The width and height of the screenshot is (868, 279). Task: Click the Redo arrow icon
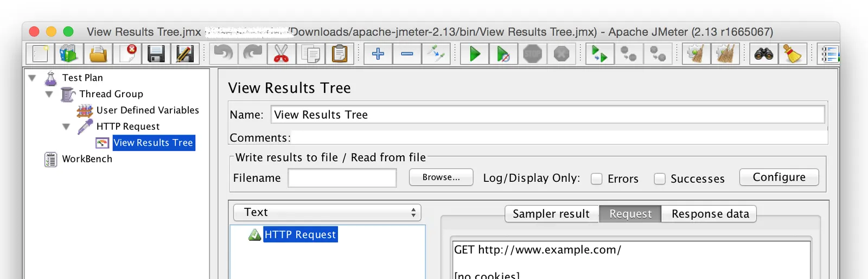[x=252, y=54]
